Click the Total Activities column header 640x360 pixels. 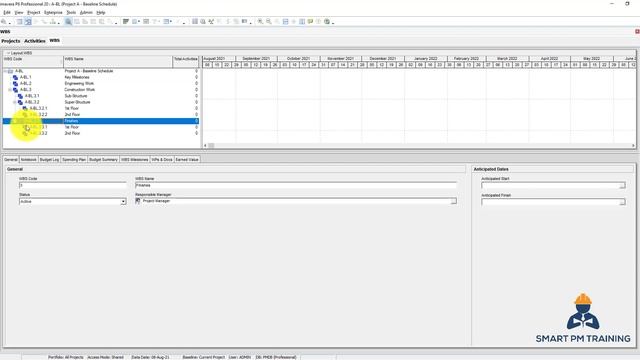[186, 62]
